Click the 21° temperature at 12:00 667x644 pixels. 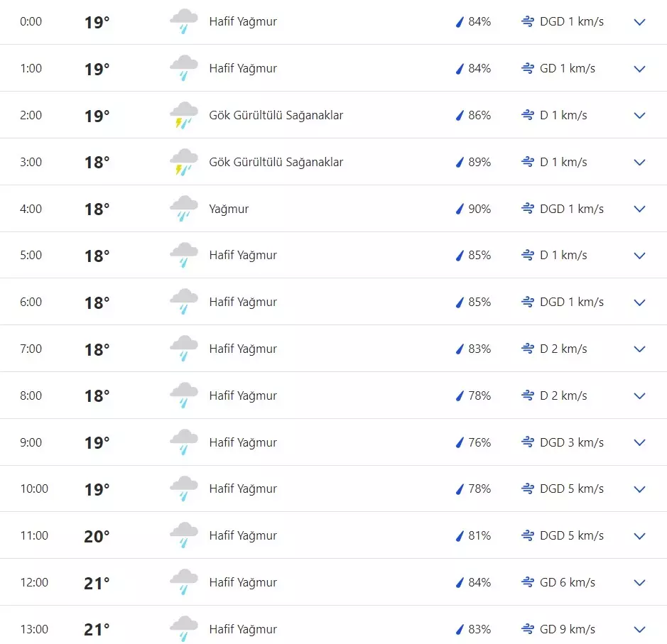(97, 583)
